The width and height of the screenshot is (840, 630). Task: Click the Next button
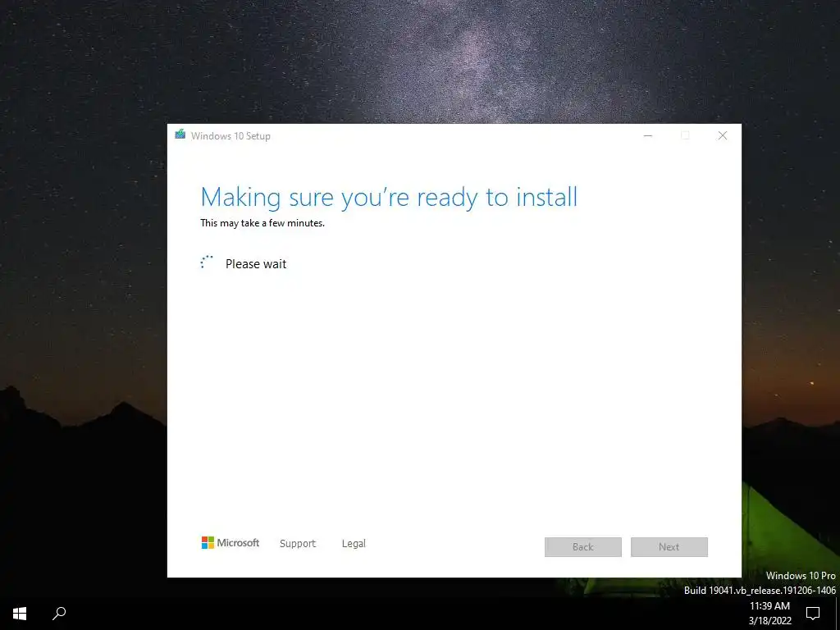[x=669, y=547]
